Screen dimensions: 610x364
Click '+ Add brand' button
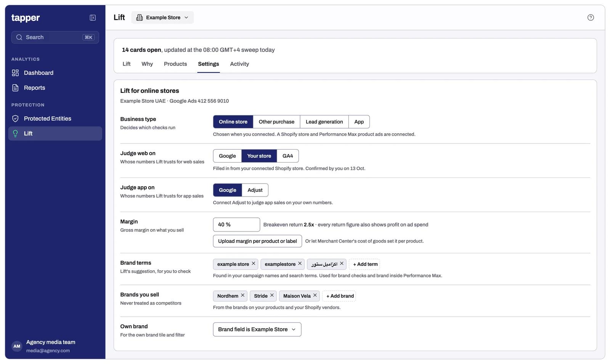(340, 296)
